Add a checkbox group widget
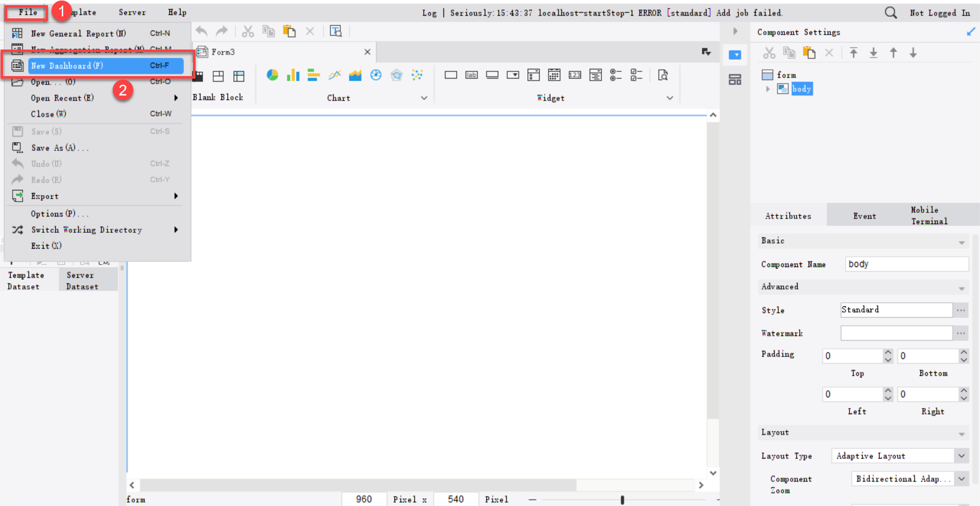This screenshot has width=980, height=506. (636, 75)
